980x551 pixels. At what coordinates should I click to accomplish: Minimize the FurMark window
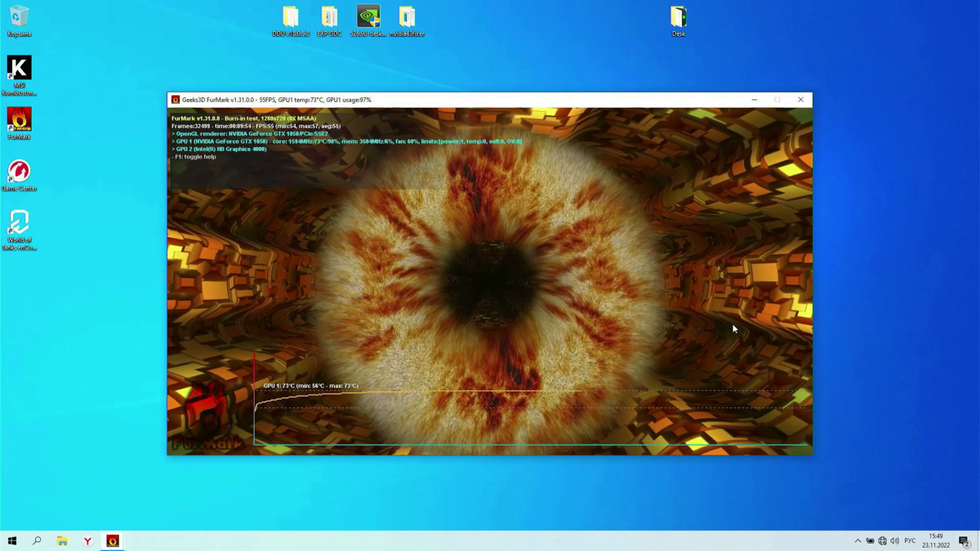pos(754,100)
